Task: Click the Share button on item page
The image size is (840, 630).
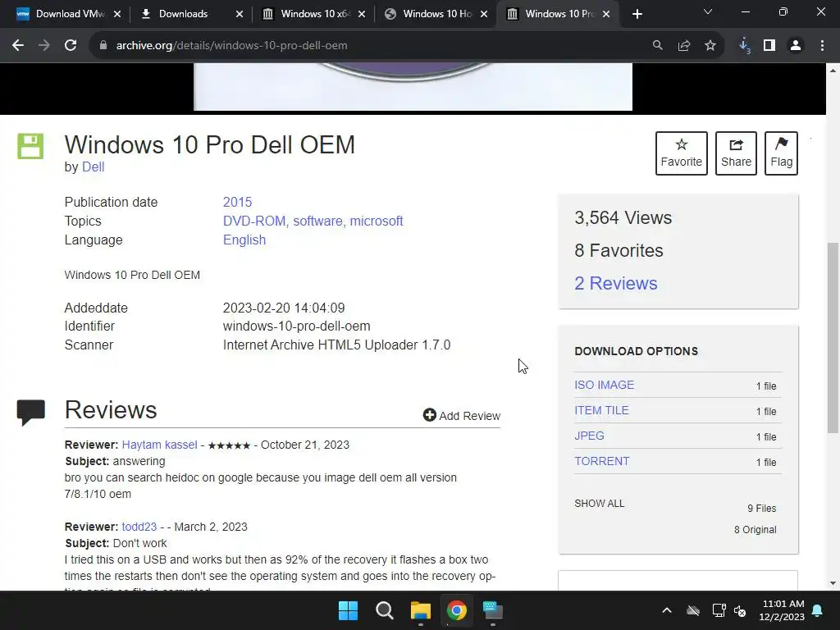Action: point(736,153)
